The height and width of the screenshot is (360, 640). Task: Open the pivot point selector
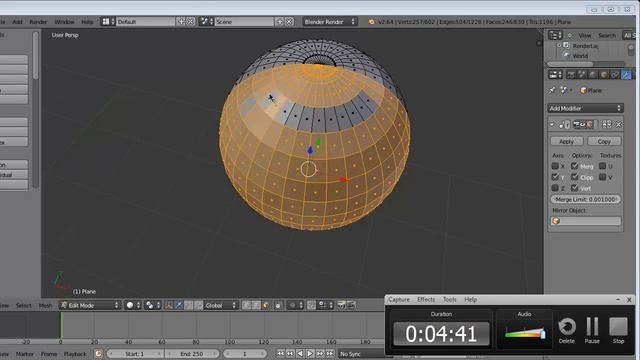tap(153, 305)
